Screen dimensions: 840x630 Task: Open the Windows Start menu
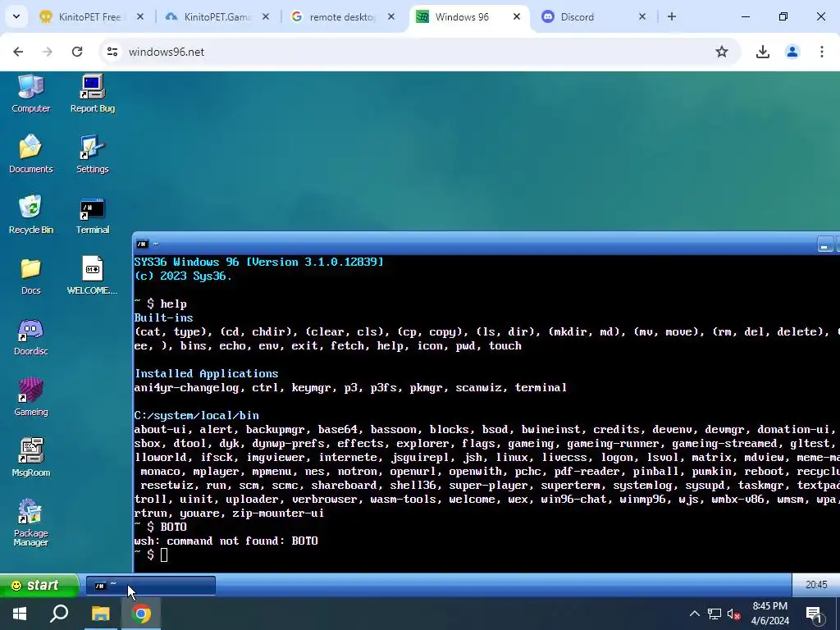pyautogui.click(x=20, y=614)
